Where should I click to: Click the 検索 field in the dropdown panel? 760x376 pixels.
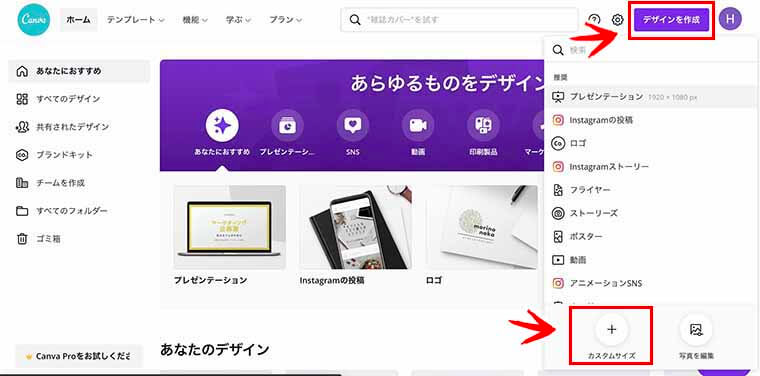tap(650, 50)
